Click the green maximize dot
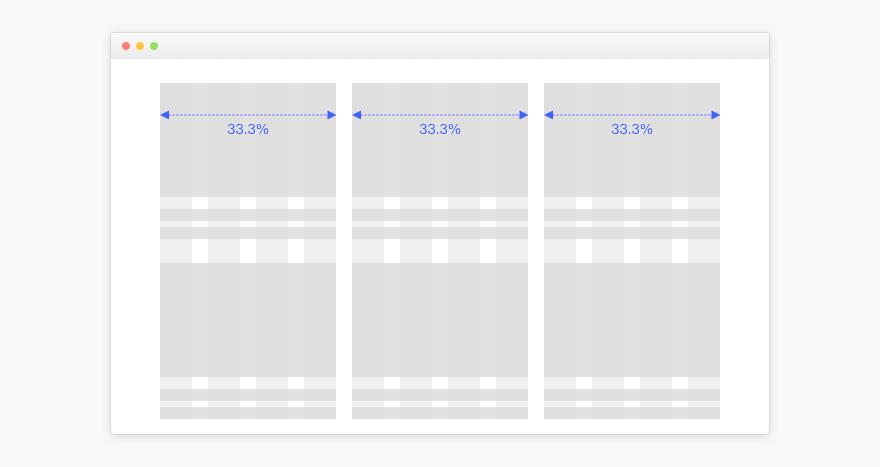Image resolution: width=880 pixels, height=467 pixels. [154, 46]
